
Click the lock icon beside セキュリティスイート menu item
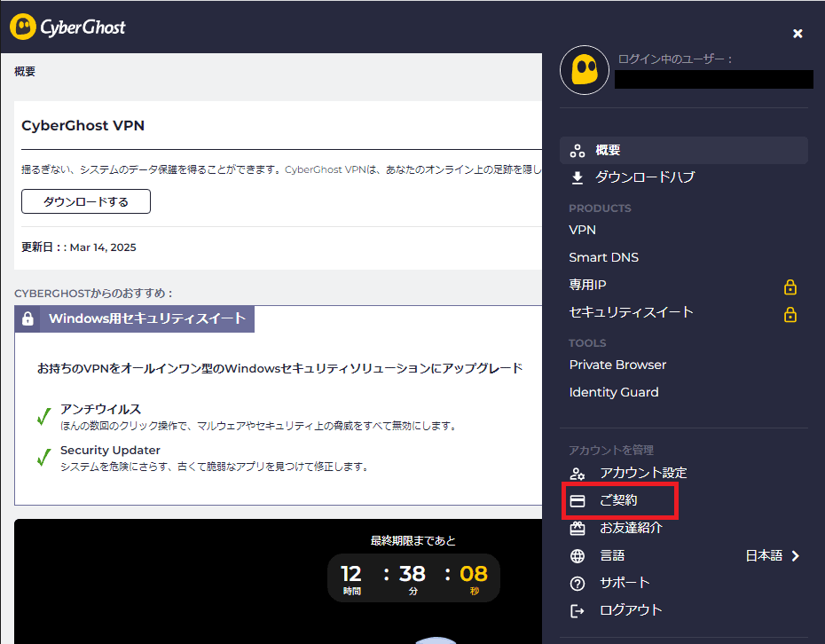click(790, 314)
